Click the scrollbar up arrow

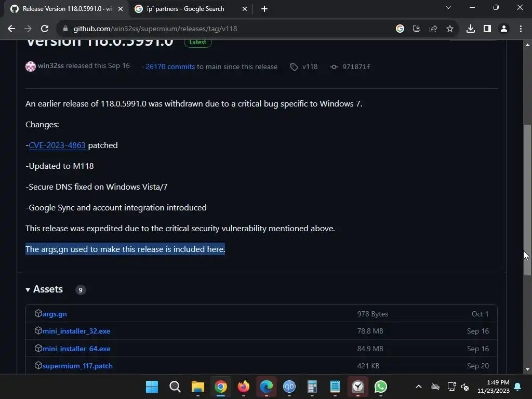(527, 45)
